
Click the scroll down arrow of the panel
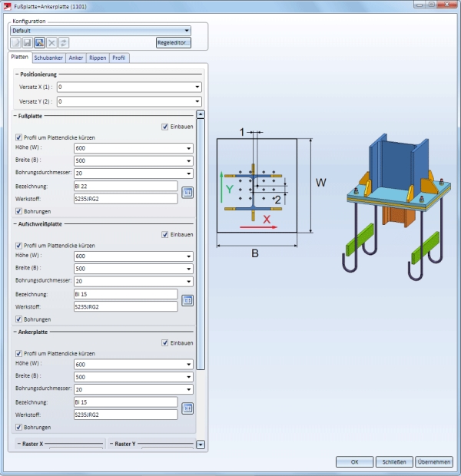[201, 445]
